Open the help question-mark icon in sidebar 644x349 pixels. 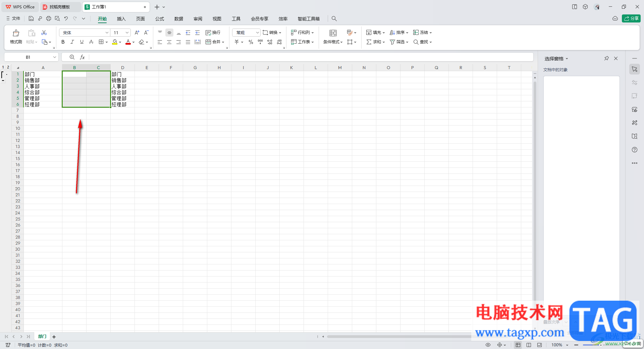[x=635, y=150]
